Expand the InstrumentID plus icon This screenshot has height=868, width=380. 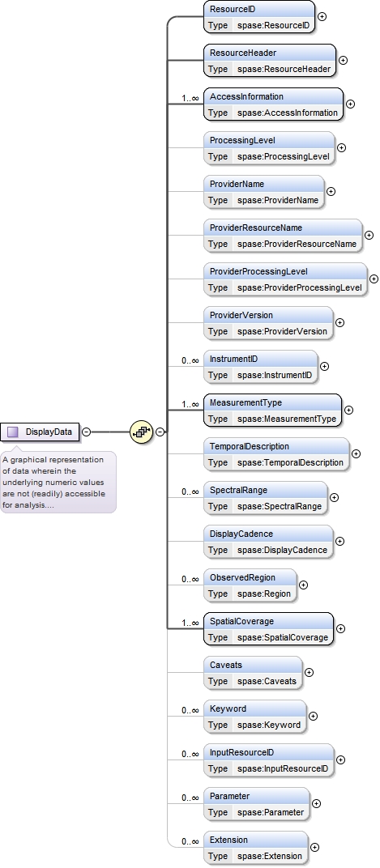click(x=325, y=367)
